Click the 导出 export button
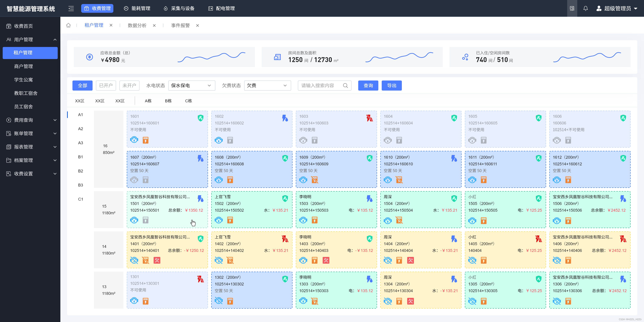The height and width of the screenshot is (322, 644). 391,85
